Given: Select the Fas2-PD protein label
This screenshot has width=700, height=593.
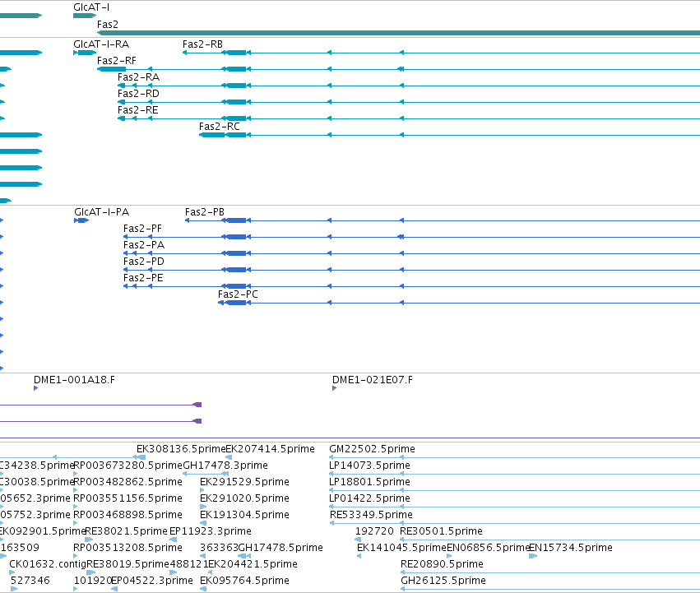Looking at the screenshot, I should [x=144, y=262].
